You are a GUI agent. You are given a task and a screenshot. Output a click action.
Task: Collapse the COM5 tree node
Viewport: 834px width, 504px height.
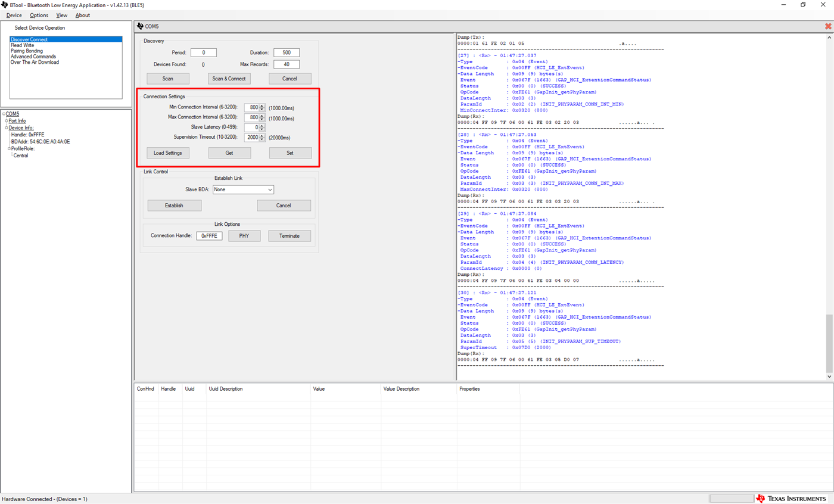(x=4, y=114)
